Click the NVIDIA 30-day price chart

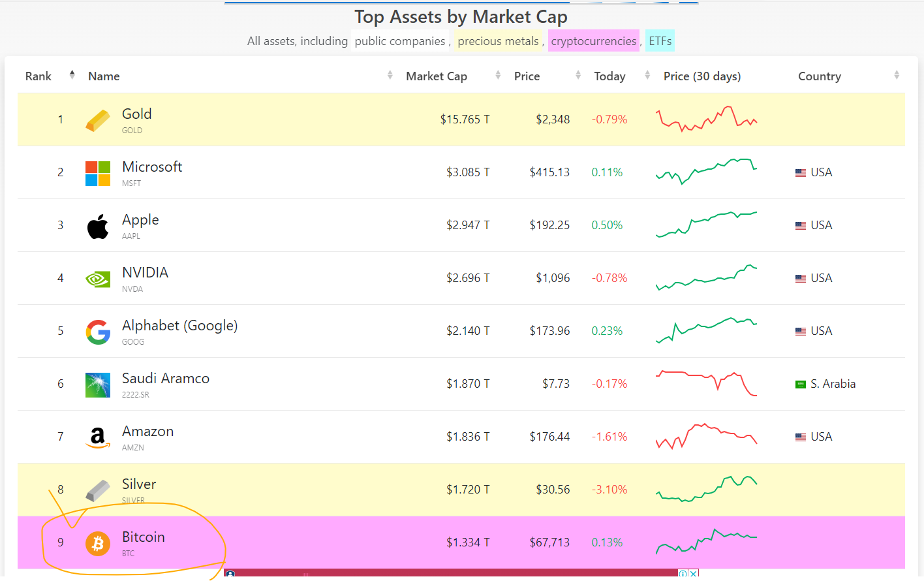[x=706, y=277]
